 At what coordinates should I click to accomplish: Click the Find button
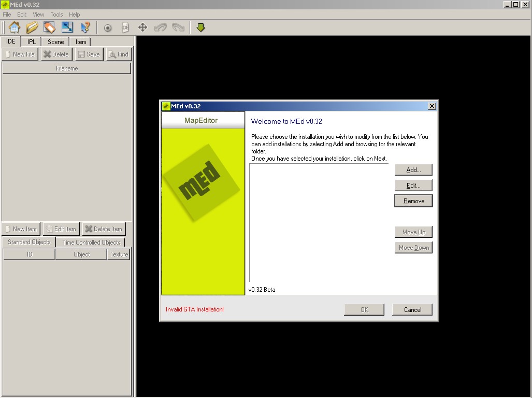119,54
